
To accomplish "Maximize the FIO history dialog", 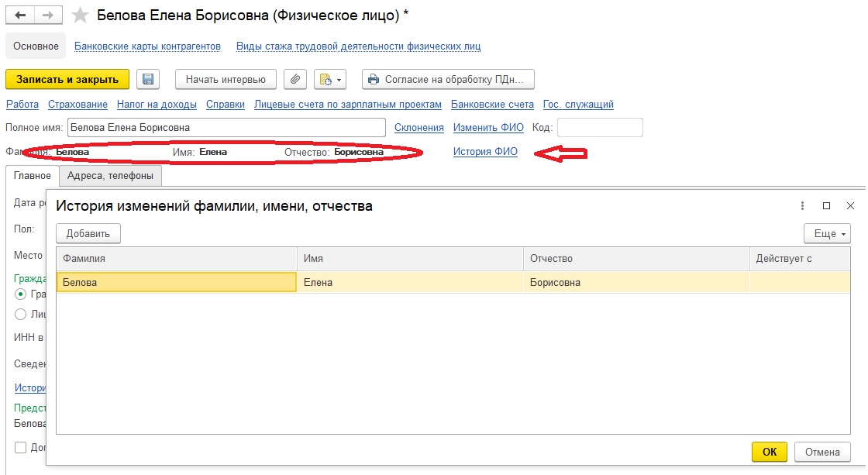I will point(826,206).
